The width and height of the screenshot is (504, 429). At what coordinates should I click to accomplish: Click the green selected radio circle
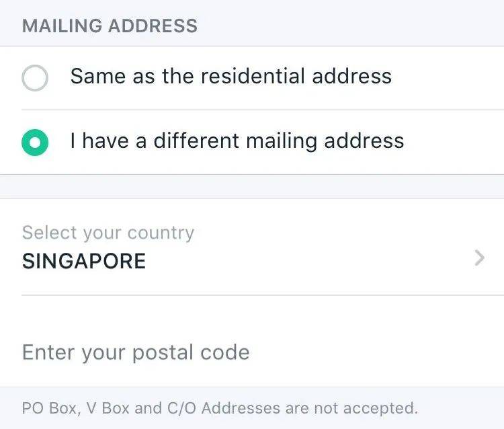pyautogui.click(x=35, y=142)
